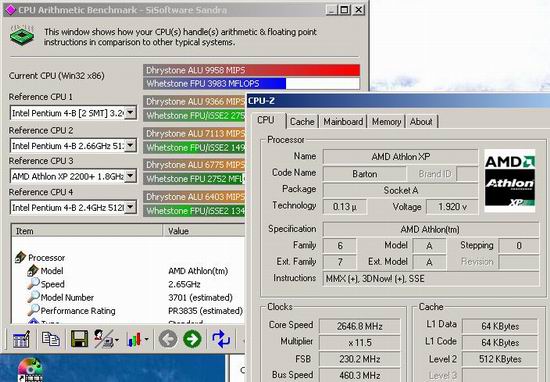The height and width of the screenshot is (382, 550).
Task: Click the grey back arrow button
Action: [x=168, y=339]
